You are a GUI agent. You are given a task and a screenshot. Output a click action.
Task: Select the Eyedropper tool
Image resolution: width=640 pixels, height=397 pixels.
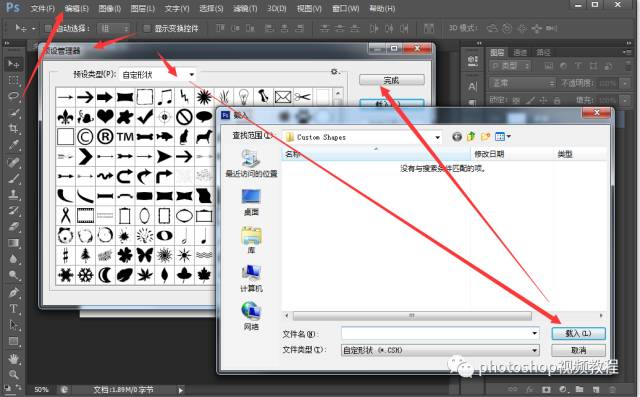(x=13, y=145)
